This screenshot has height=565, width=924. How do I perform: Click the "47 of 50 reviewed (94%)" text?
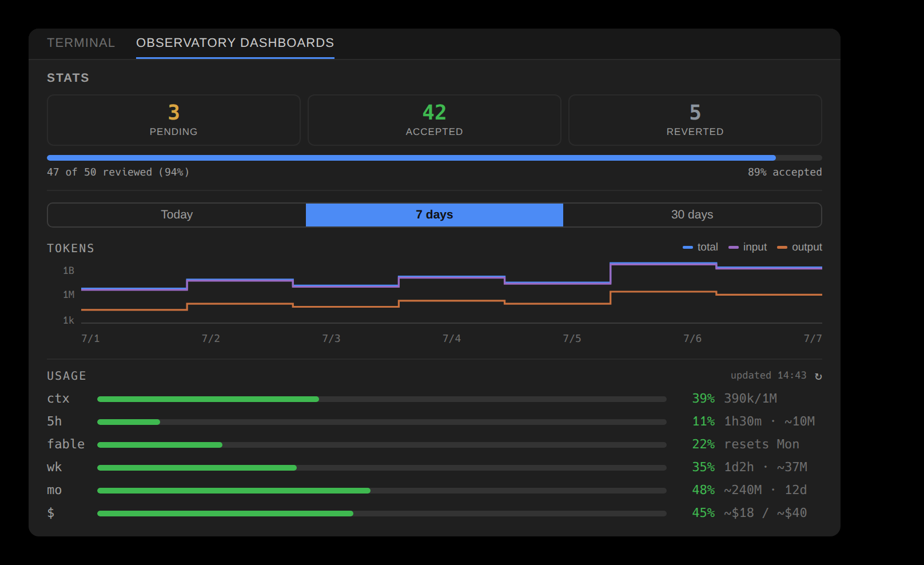(118, 172)
